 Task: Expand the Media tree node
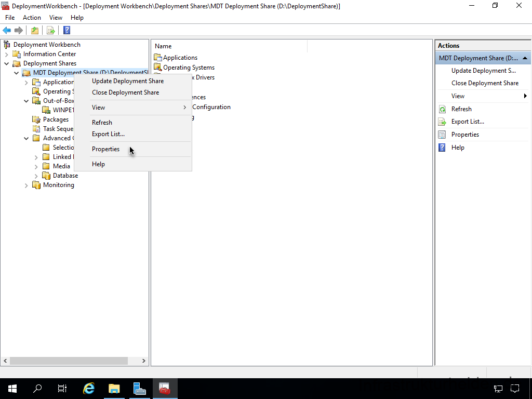(36, 167)
